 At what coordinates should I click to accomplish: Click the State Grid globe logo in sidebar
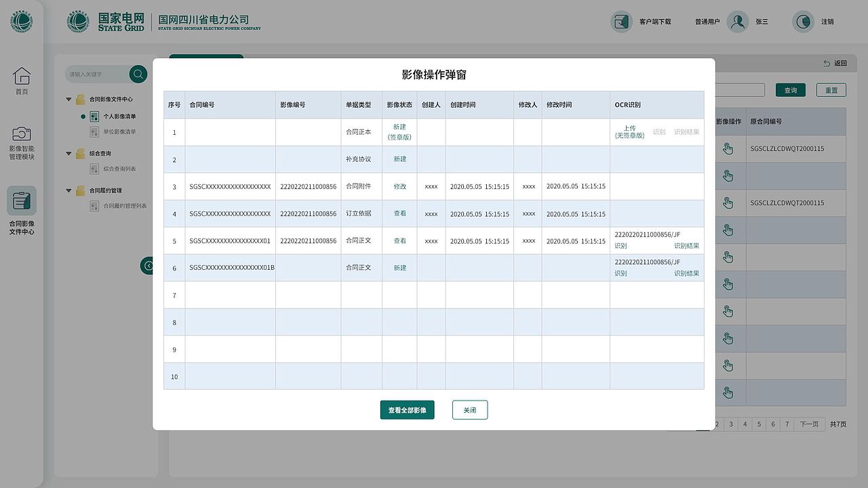[22, 22]
